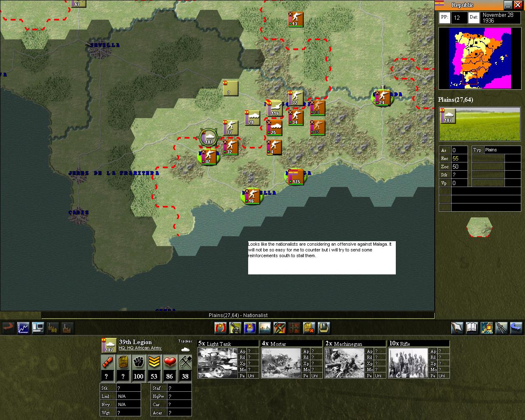Viewport: 525px width, 420px height.
Task: Select the armored counter with strength 28
Action: 252,117
